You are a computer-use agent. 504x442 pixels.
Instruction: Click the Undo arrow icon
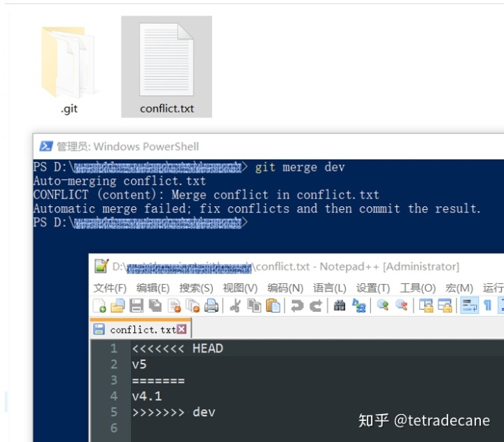tap(297, 306)
